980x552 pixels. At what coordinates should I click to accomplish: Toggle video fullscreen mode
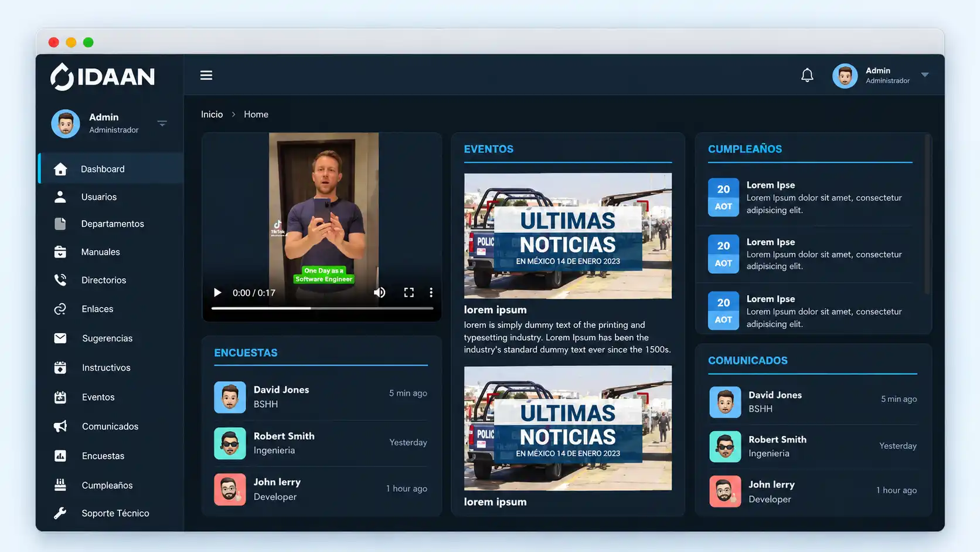click(x=409, y=292)
